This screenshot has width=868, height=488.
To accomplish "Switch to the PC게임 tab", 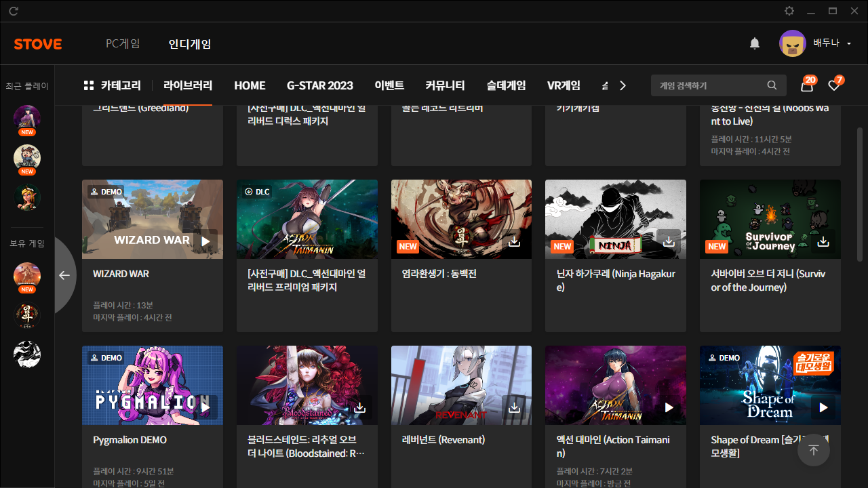I will coord(123,44).
